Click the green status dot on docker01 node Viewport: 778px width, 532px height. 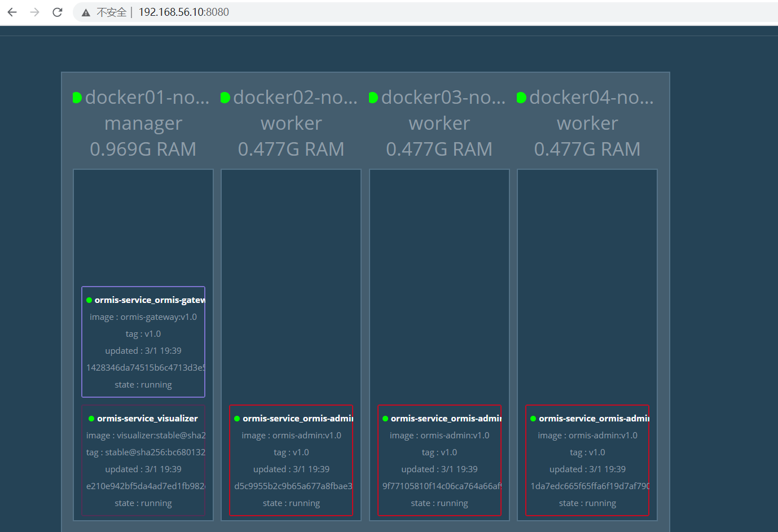78,97
